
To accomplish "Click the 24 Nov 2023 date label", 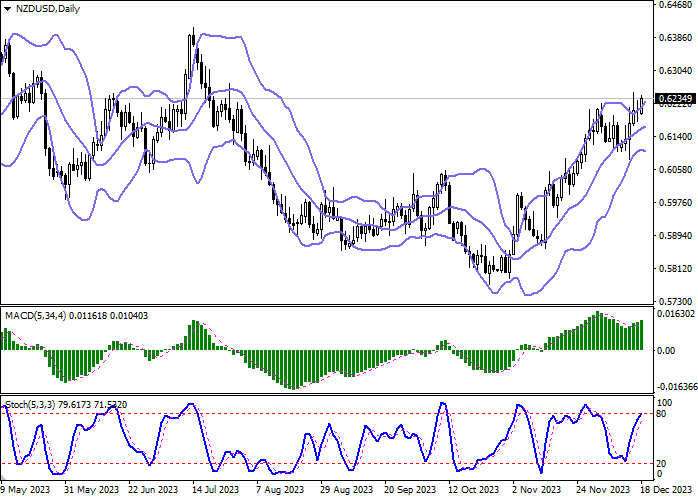I will [x=603, y=490].
